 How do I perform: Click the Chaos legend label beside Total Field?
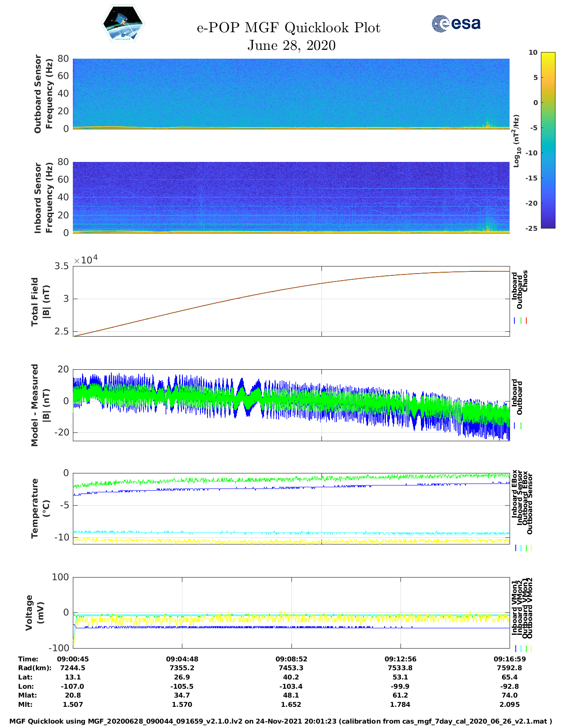(x=525, y=281)
